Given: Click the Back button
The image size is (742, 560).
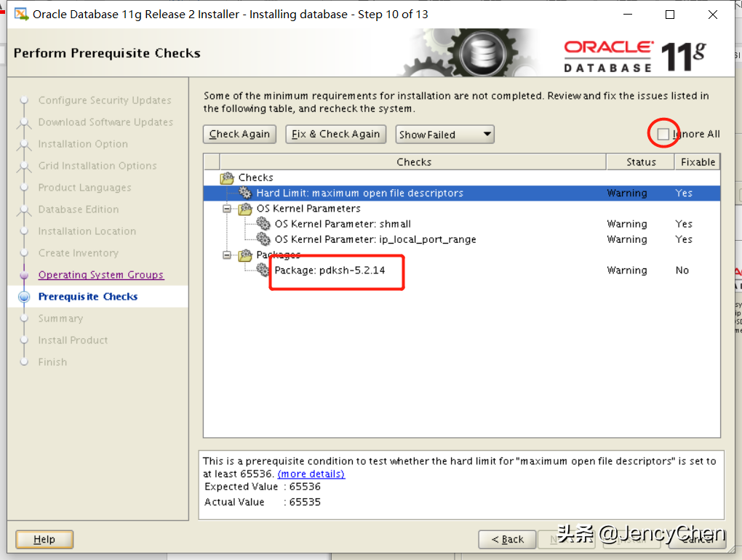Looking at the screenshot, I should [507, 539].
